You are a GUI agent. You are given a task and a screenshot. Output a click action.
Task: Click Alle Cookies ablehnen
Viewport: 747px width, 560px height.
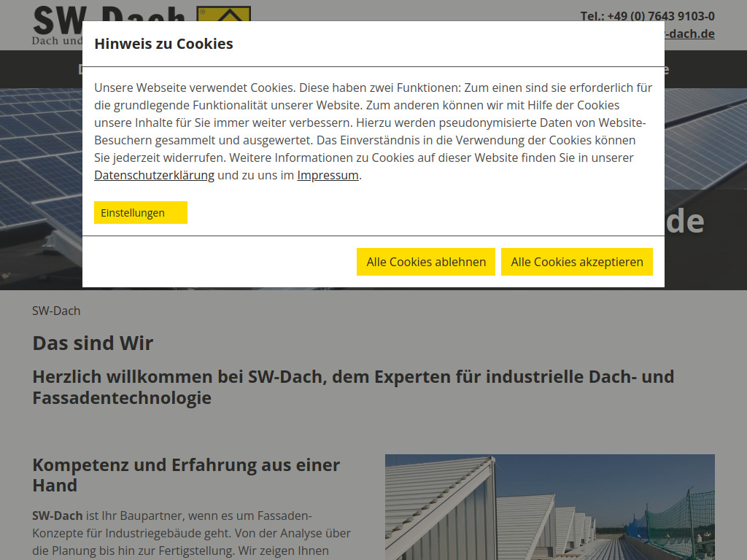[426, 261]
